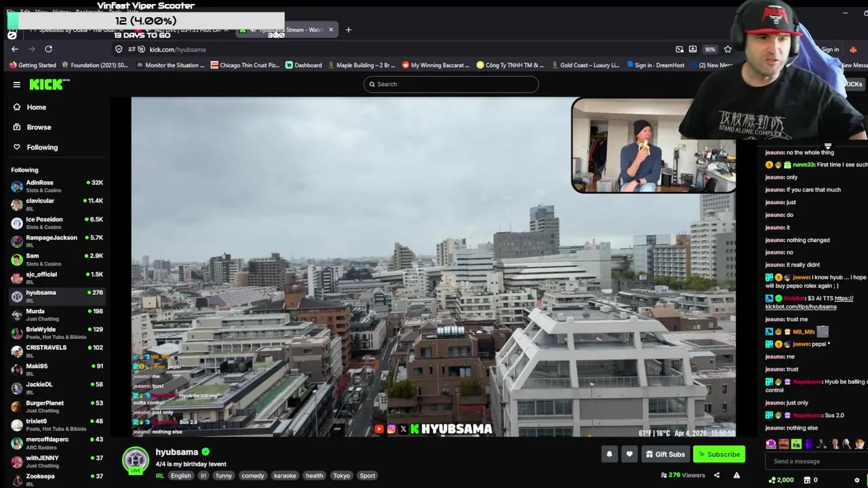
Task: Reload the page
Action: pos(48,49)
